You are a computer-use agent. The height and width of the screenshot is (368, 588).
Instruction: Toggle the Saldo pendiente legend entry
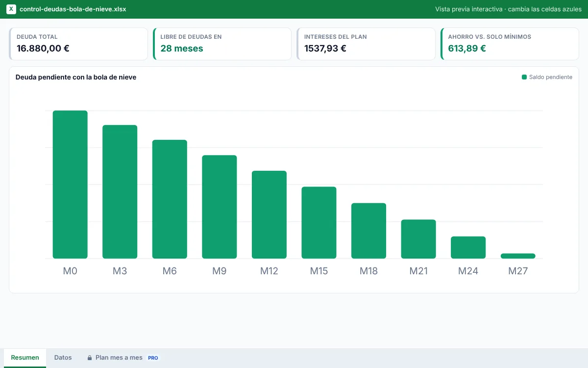[547, 77]
